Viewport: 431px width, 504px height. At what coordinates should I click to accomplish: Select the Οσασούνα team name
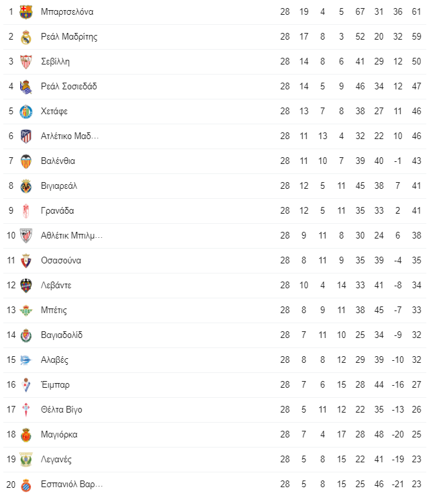[x=61, y=260]
